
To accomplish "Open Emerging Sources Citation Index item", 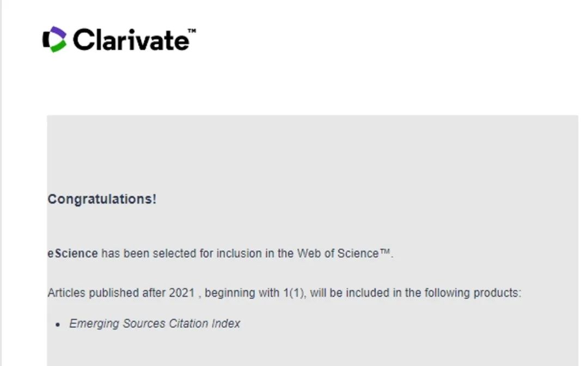I will click(x=155, y=324).
